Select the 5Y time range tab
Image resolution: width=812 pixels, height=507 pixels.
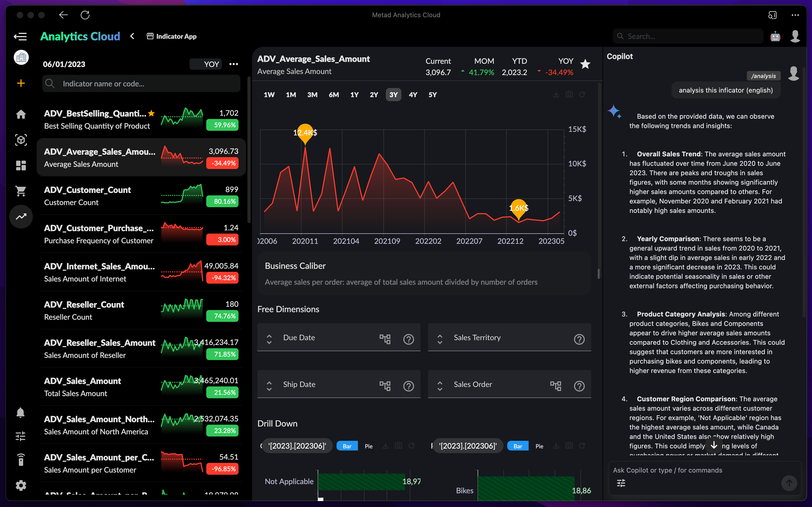coord(432,94)
